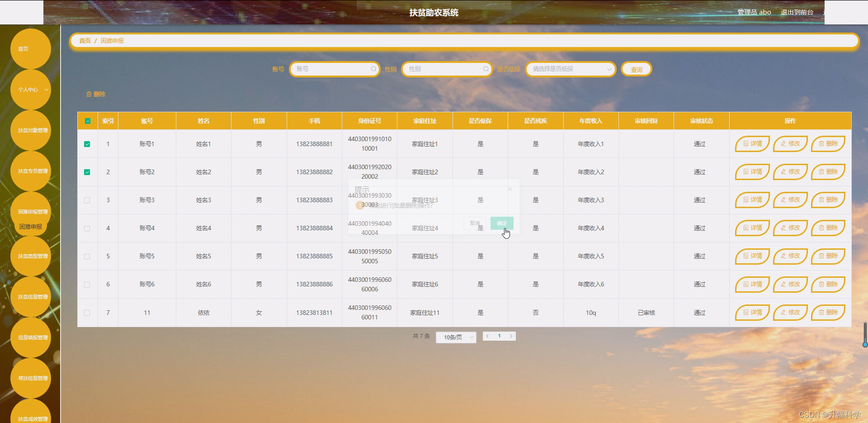Click the 查询 search button
This screenshot has width=868, height=423.
click(636, 69)
